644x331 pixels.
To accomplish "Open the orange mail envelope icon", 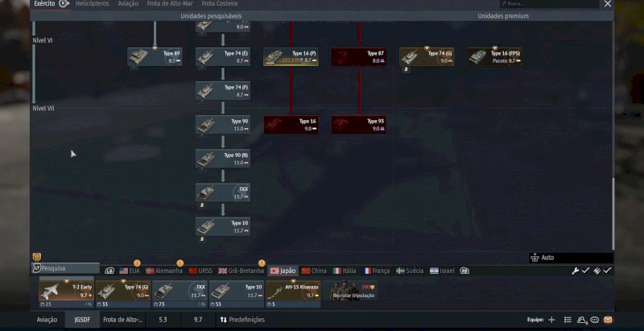I will tap(608, 320).
